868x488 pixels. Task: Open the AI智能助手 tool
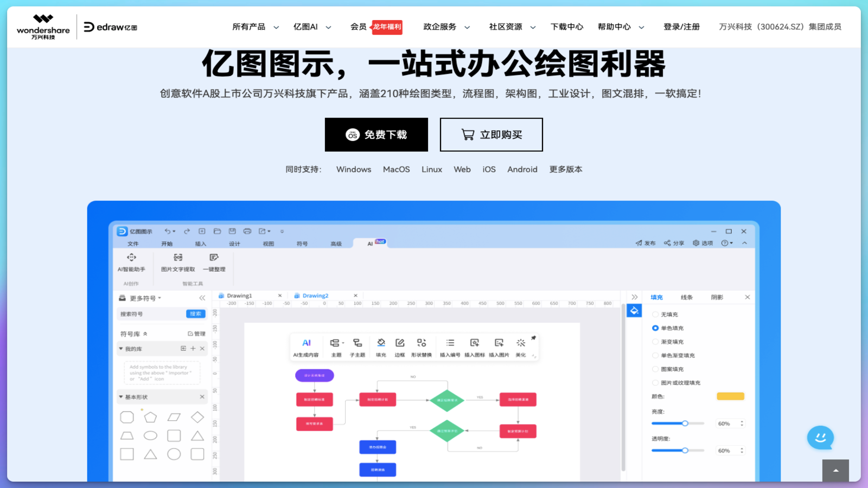(x=130, y=264)
